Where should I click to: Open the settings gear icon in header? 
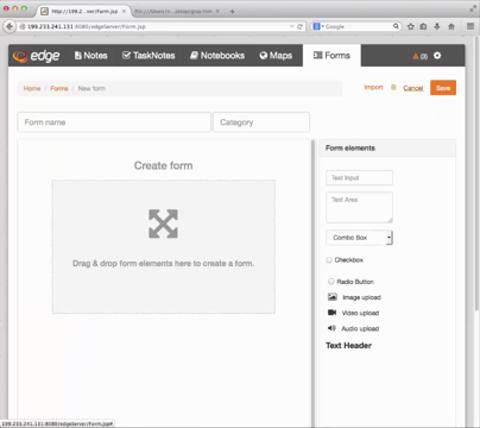(x=437, y=56)
